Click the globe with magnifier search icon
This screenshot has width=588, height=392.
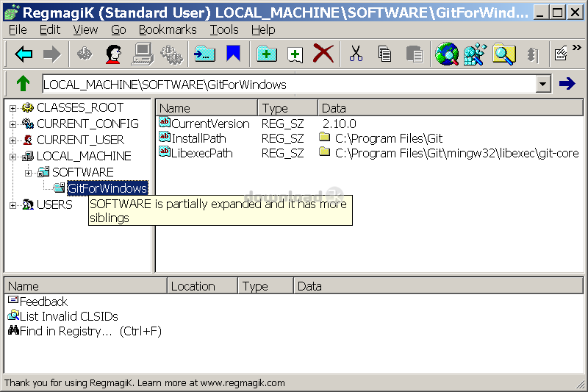pos(447,54)
